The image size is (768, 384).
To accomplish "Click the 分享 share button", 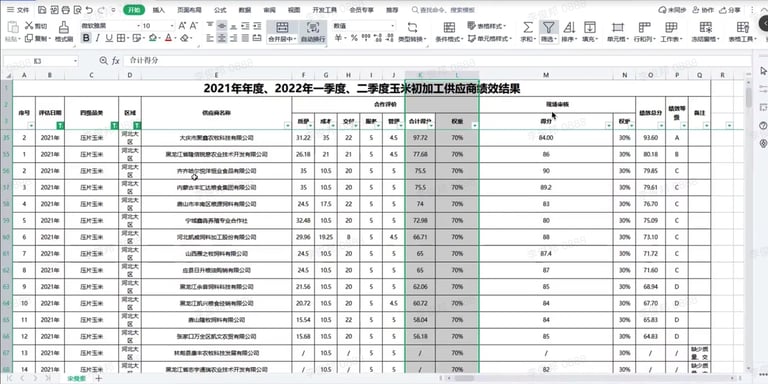I will tap(730, 10).
